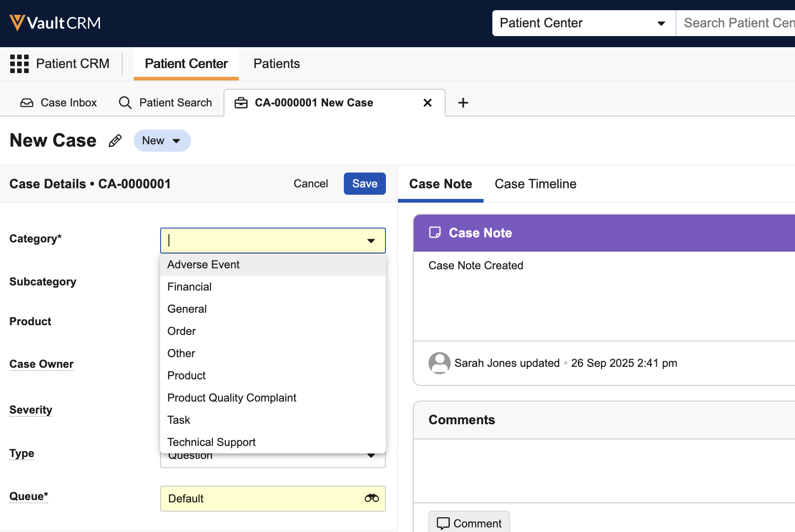Open the app launcher grid icon
Image resolution: width=795 pixels, height=532 pixels.
(19, 64)
